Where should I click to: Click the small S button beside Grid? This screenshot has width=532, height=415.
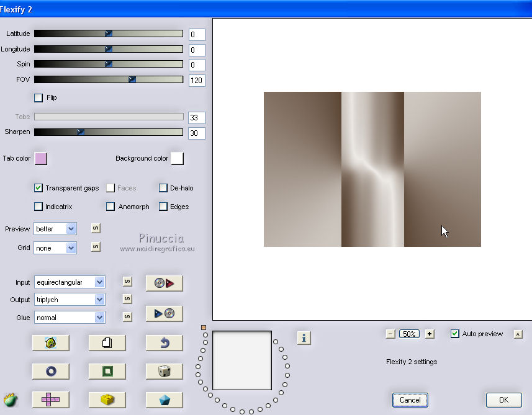coord(96,247)
